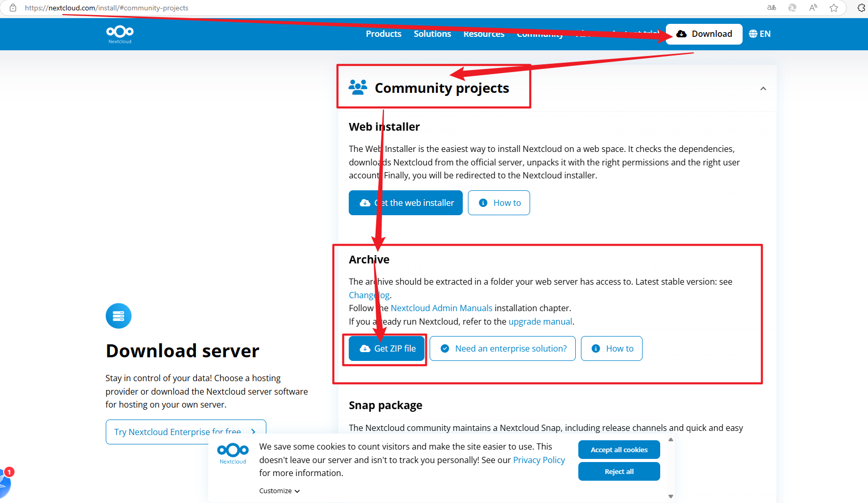This screenshot has width=868, height=503.
Task: Open the upgrade manual link
Action: point(540,322)
